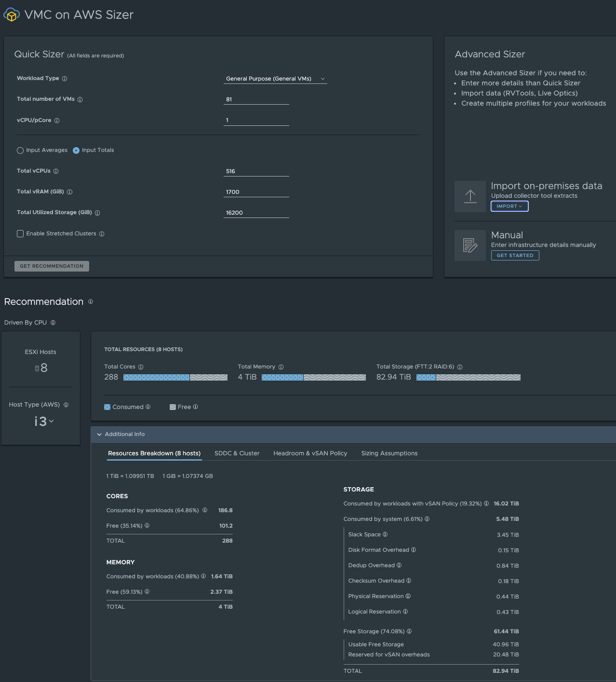Click the cores TOTAL value 288
The width and height of the screenshot is (616, 682).
[x=228, y=541]
